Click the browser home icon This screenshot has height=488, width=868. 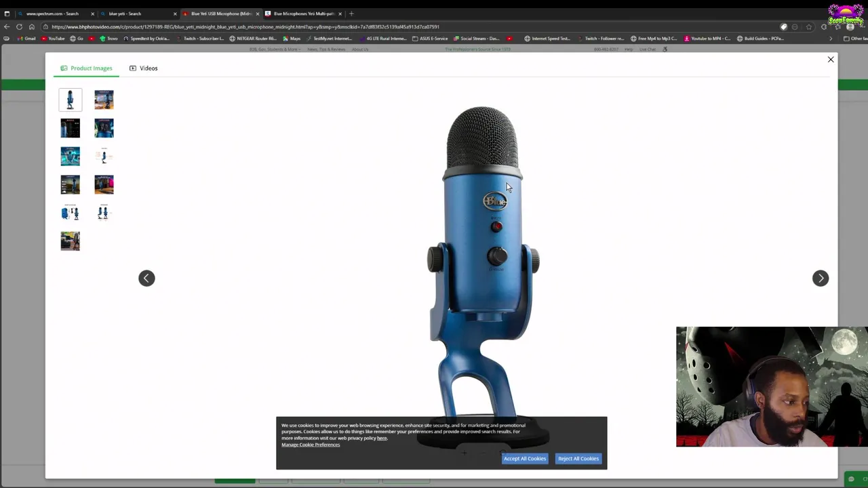pyautogui.click(x=31, y=26)
